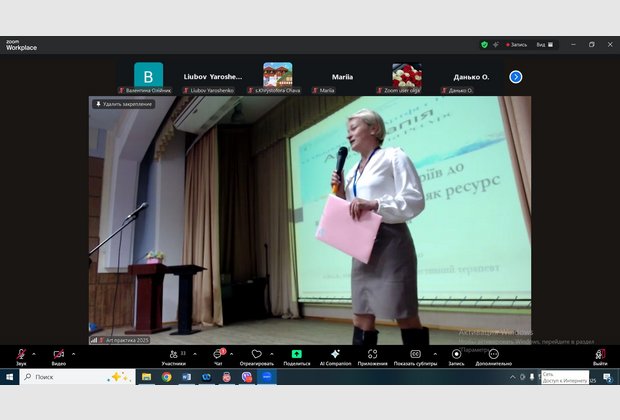
Task: Open the Дополнительно more menu
Action: (493, 356)
